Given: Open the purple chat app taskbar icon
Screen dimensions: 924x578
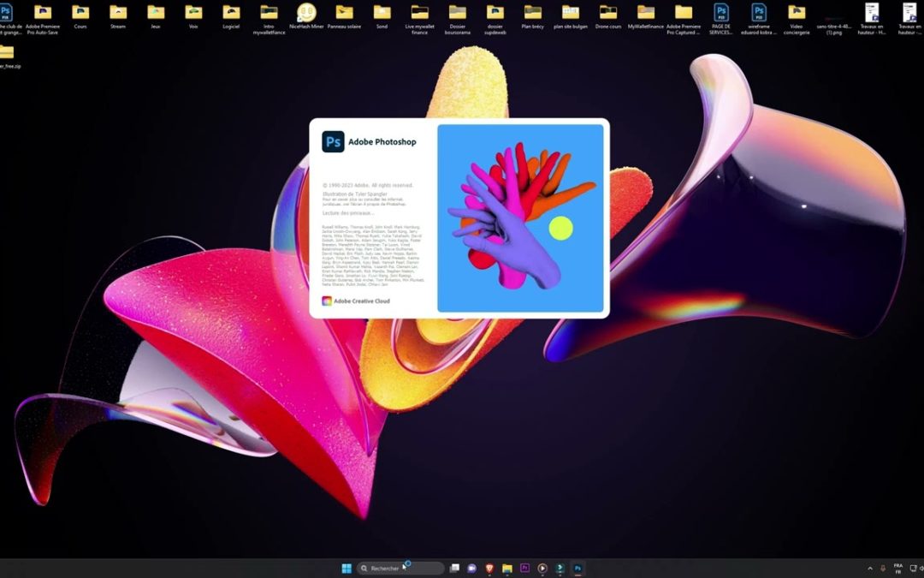Looking at the screenshot, I should [x=471, y=568].
